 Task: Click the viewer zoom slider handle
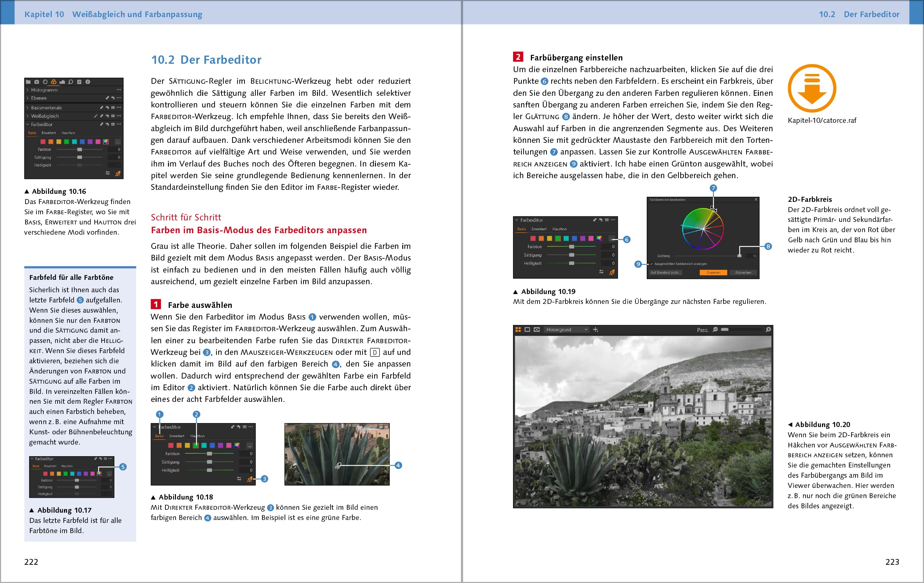tap(724, 330)
